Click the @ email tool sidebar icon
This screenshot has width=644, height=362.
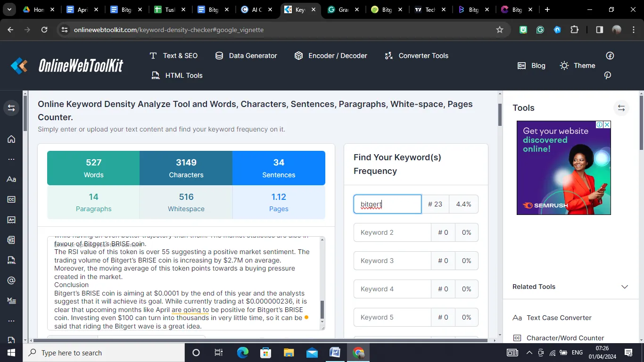pos(11,280)
